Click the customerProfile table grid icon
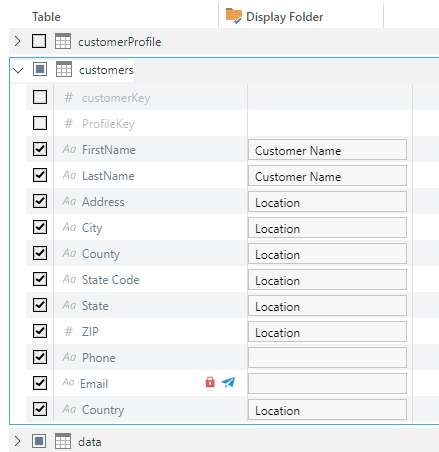The width and height of the screenshot is (439, 452). (x=63, y=41)
